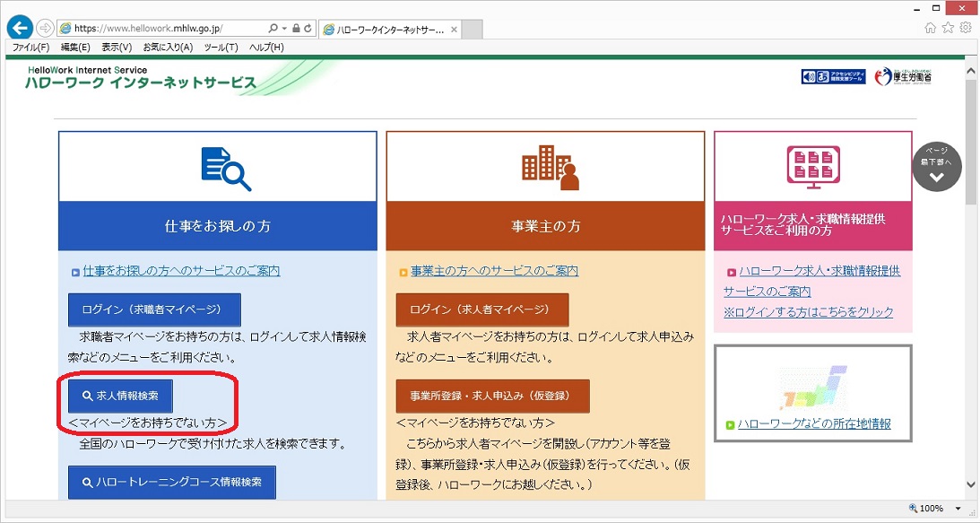Click the ハローワーク求人・求職情報提供サービスをご利用の方 header
Image resolution: width=980 pixels, height=523 pixels.
click(x=812, y=225)
